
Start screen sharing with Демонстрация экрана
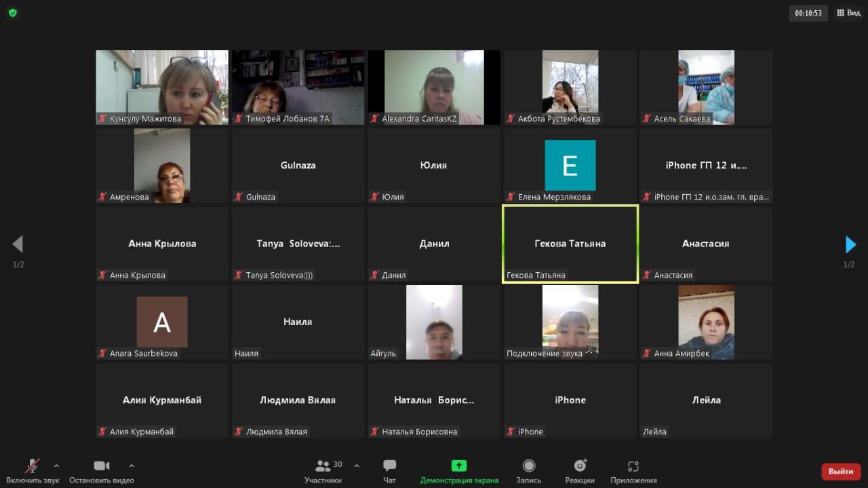click(x=459, y=471)
